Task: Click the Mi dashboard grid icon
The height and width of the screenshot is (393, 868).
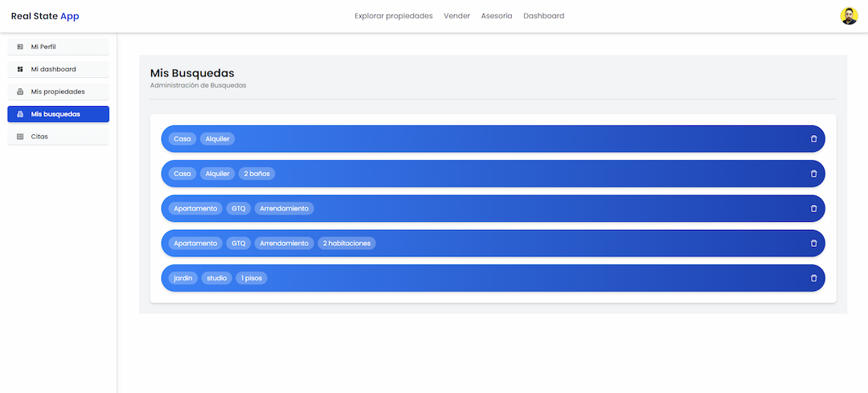Action: point(20,69)
